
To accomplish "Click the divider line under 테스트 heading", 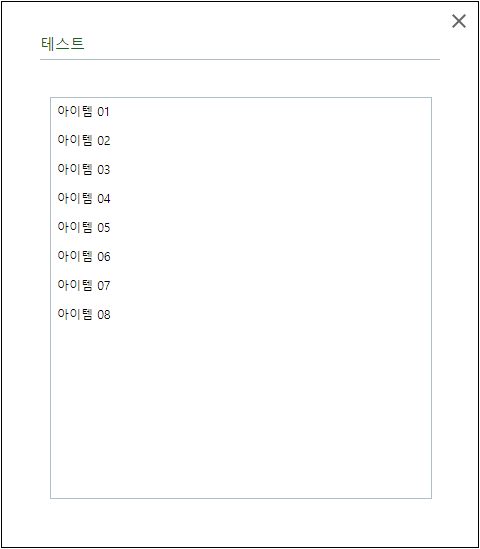I will [240, 60].
